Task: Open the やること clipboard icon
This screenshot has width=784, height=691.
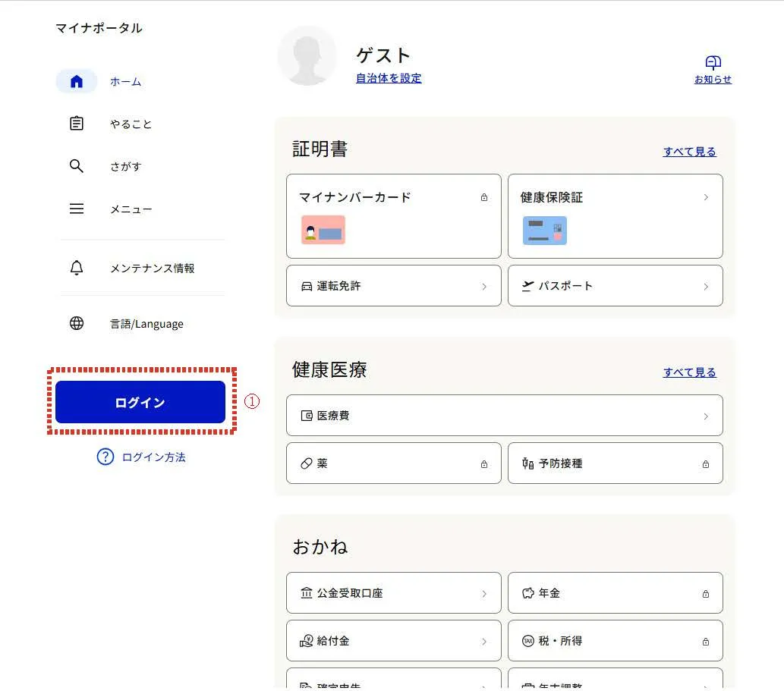Action: 77,124
